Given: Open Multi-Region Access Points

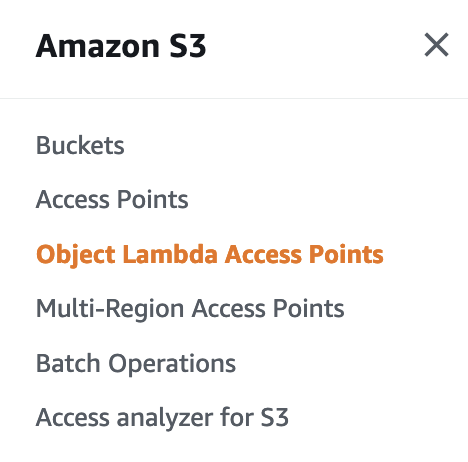Looking at the screenshot, I should tap(190, 309).
